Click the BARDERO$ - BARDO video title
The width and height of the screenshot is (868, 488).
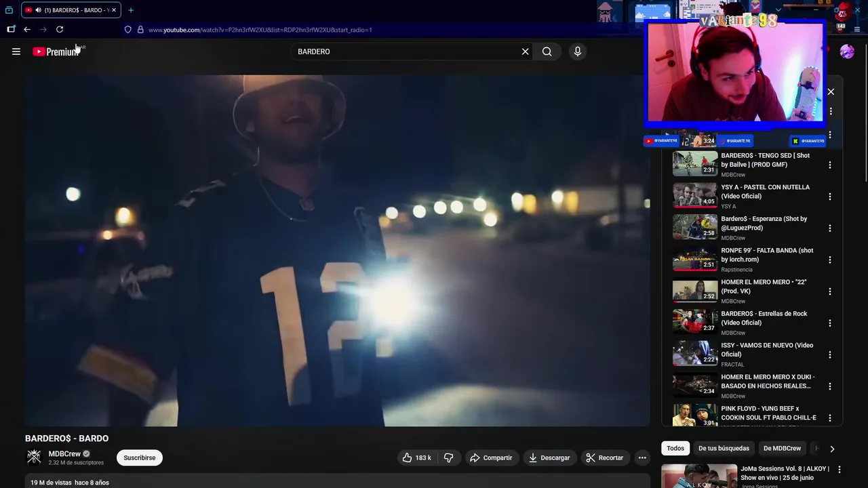(66, 439)
